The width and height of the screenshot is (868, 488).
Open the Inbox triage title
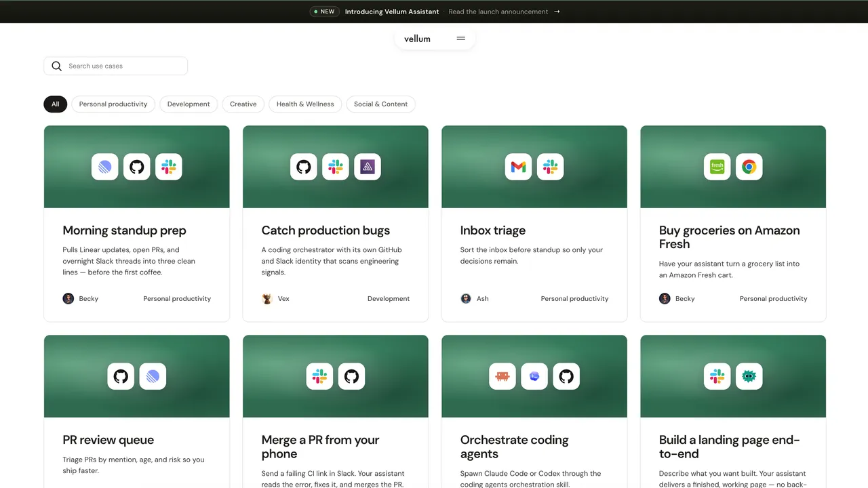pyautogui.click(x=493, y=230)
